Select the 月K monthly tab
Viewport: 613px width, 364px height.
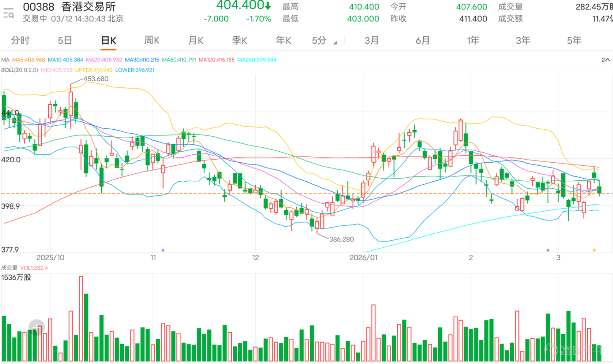point(196,40)
